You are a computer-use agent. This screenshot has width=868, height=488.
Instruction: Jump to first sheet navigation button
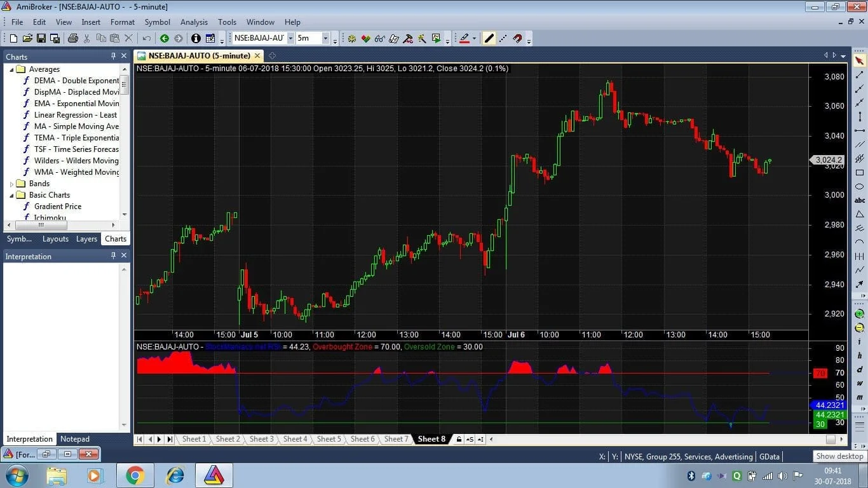[140, 439]
